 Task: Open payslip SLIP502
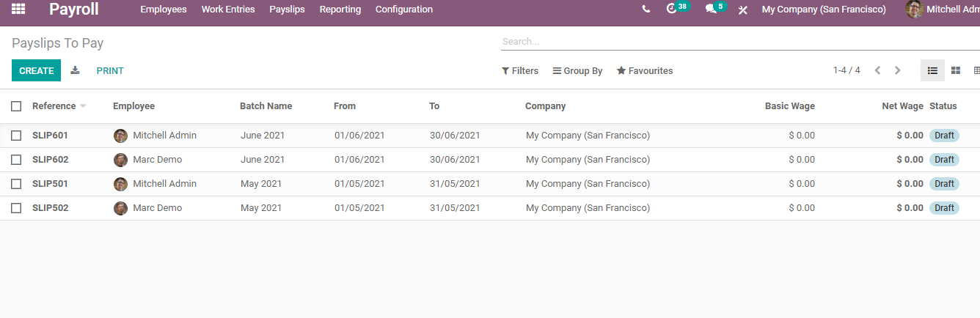click(51, 208)
